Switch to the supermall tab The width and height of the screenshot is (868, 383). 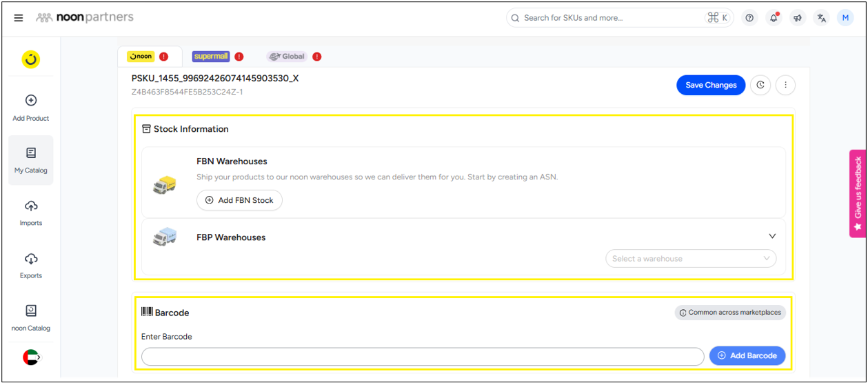coord(211,57)
